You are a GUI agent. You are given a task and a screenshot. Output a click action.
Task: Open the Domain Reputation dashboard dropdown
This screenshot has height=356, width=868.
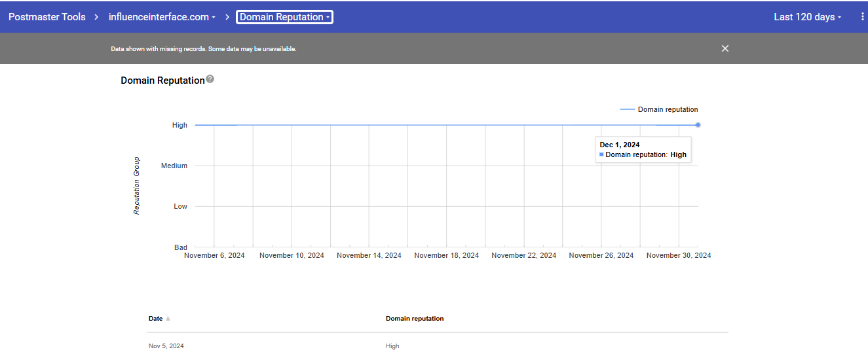284,17
